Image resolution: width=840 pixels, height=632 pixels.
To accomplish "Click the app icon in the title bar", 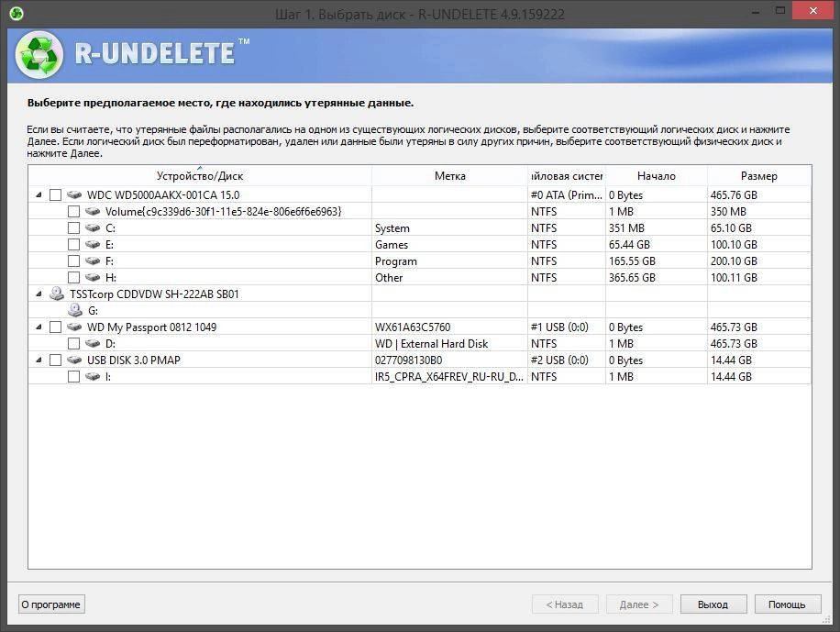I will coord(17,14).
